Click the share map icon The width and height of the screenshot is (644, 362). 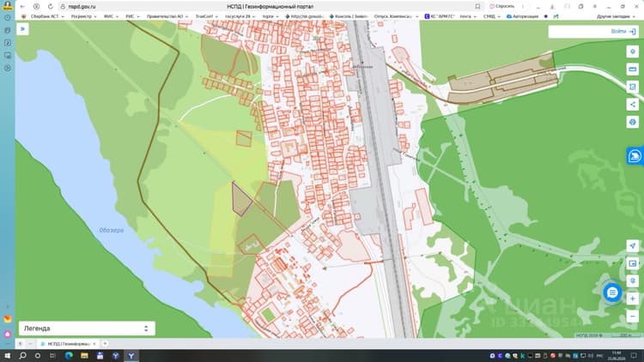(x=633, y=105)
